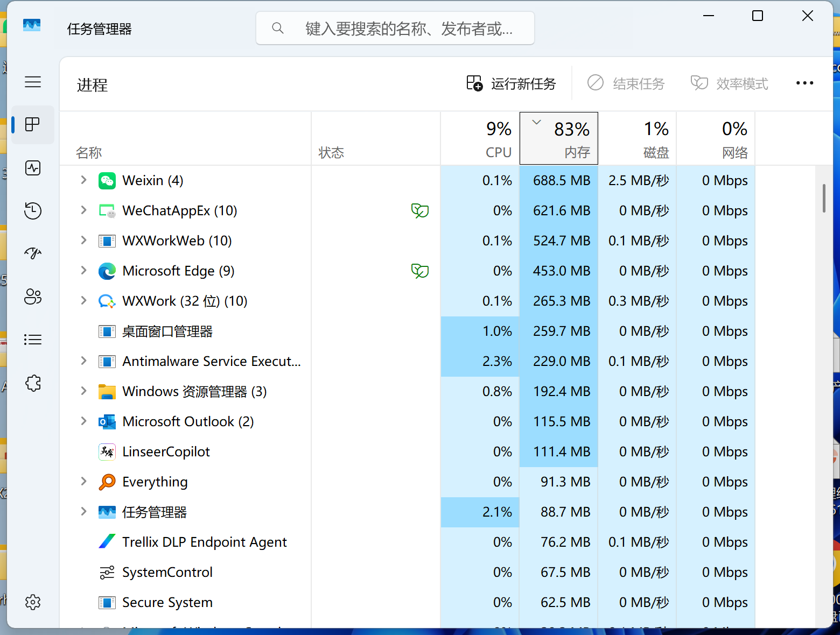Open App history from sidebar
This screenshot has height=635, width=840.
(33, 210)
